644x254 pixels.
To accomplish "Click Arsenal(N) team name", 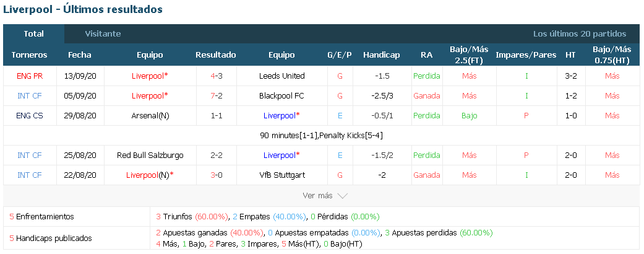I will [x=150, y=115].
